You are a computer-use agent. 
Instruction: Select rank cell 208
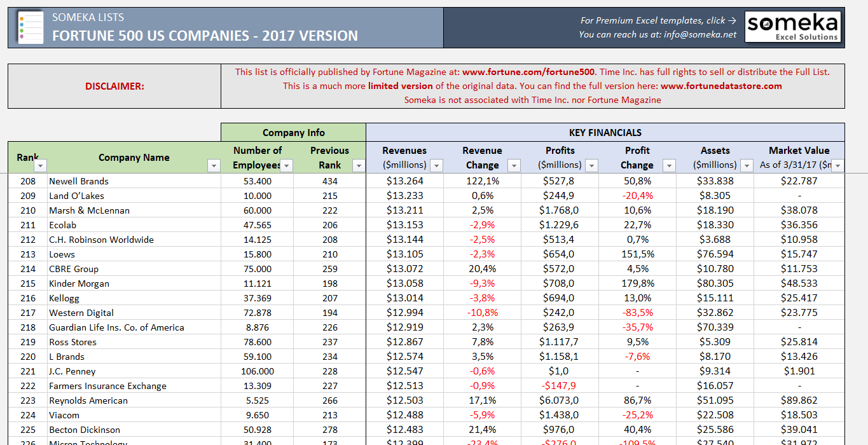[28, 181]
